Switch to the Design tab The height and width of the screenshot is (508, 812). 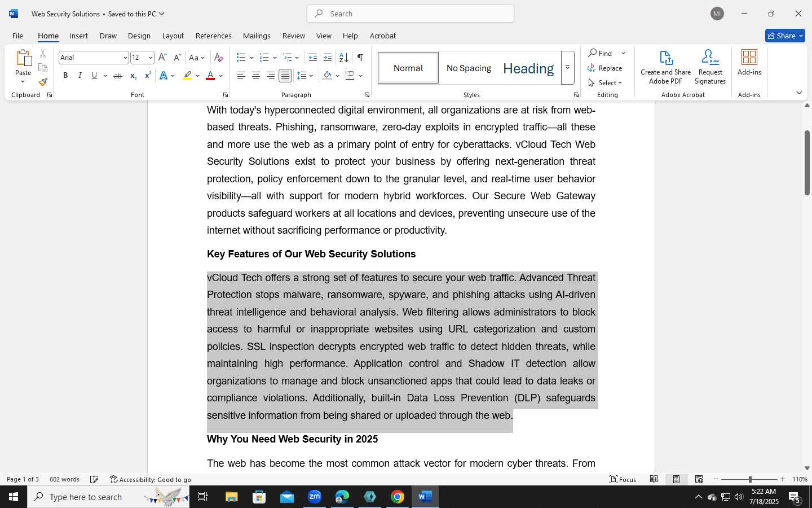point(139,36)
